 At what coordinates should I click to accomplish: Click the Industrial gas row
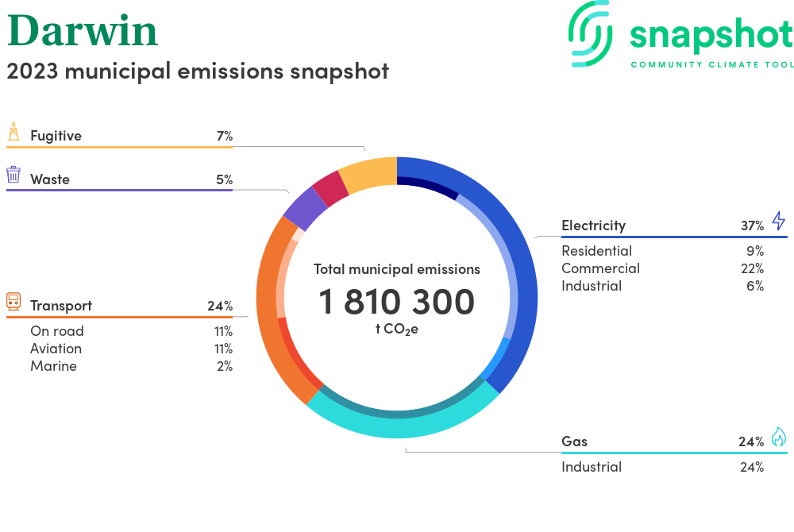pyautogui.click(x=661, y=467)
